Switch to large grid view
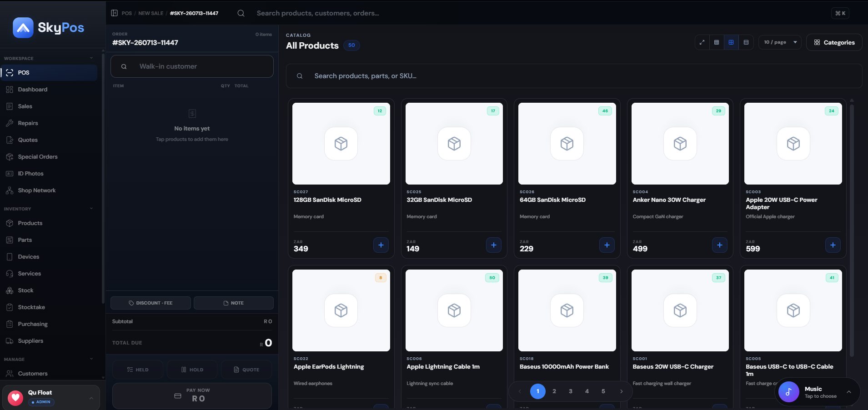Screen dimensions: 868x410 pyautogui.click(x=731, y=42)
